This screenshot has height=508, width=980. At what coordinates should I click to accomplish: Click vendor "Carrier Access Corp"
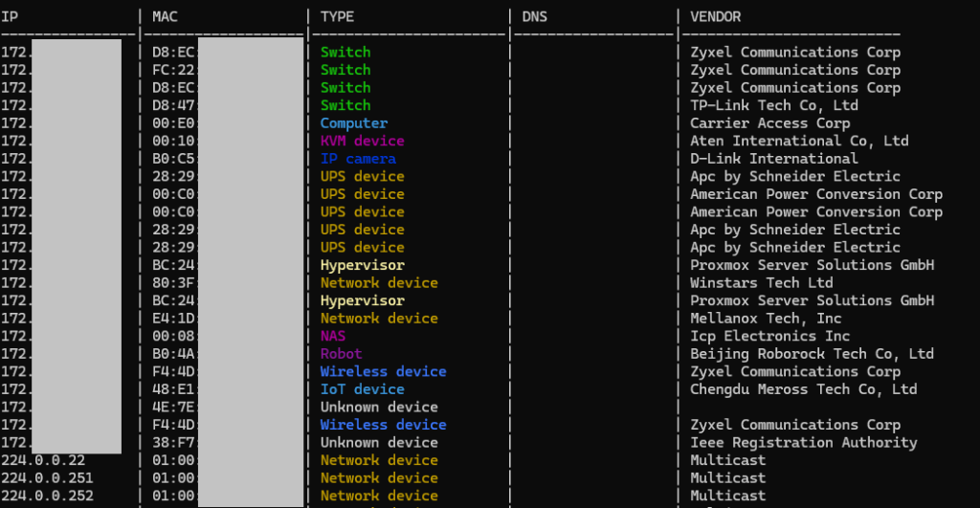click(x=770, y=123)
